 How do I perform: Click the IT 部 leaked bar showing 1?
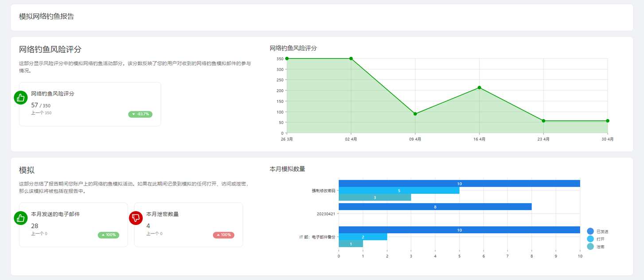351,244
